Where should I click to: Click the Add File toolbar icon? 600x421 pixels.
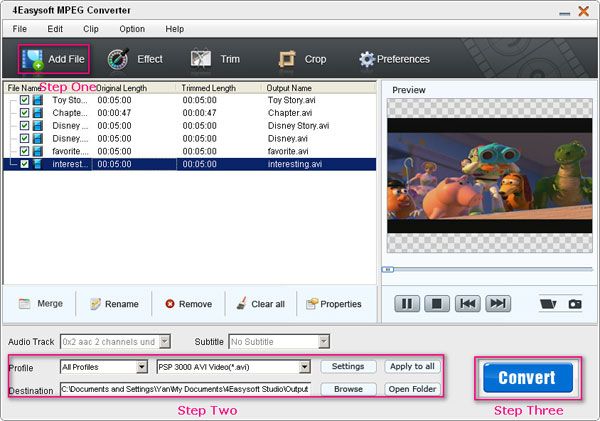33,60
